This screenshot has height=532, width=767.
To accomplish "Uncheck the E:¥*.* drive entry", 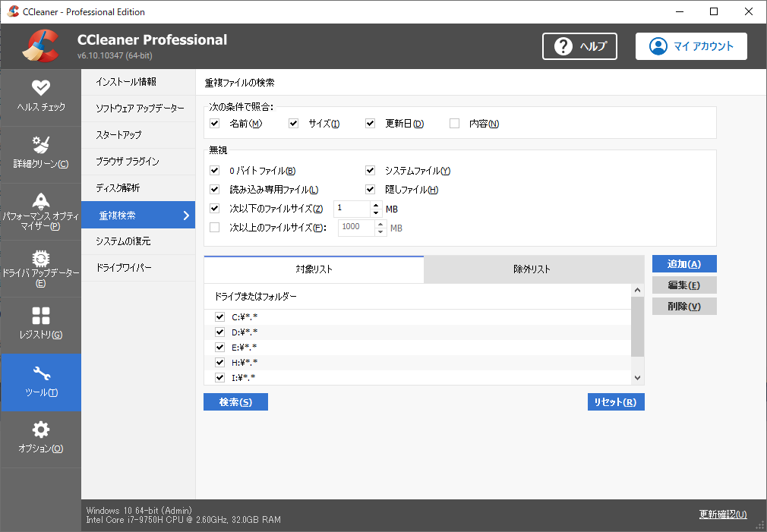I will click(x=219, y=347).
